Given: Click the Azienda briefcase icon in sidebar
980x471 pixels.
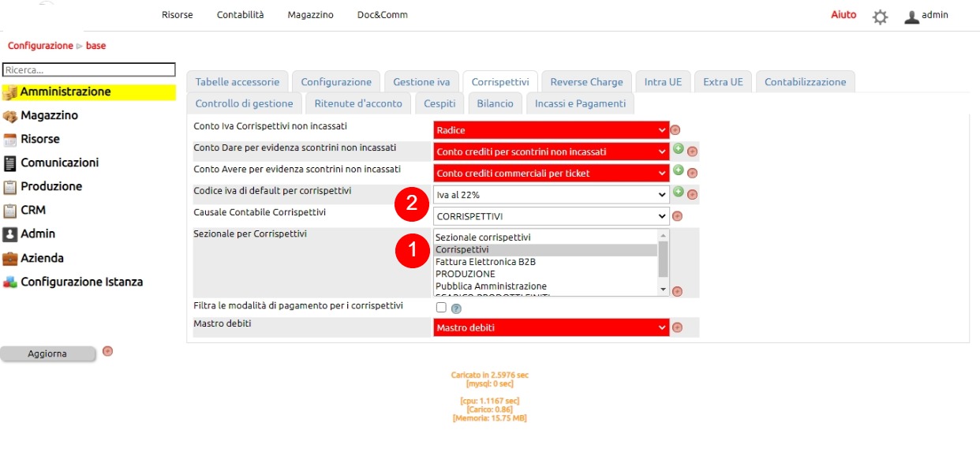Looking at the screenshot, I should coord(9,258).
